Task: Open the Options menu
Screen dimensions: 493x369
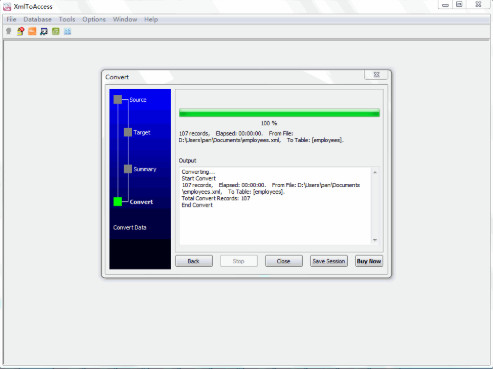Action: click(x=94, y=19)
